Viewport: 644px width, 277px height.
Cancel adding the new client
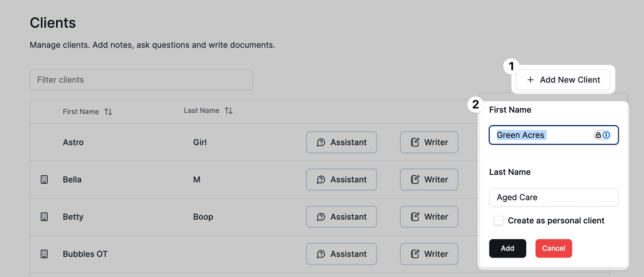pyautogui.click(x=553, y=248)
